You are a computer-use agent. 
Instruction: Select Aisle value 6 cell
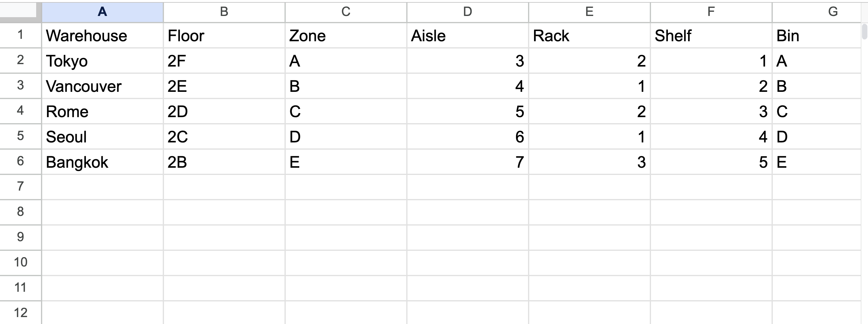[467, 137]
